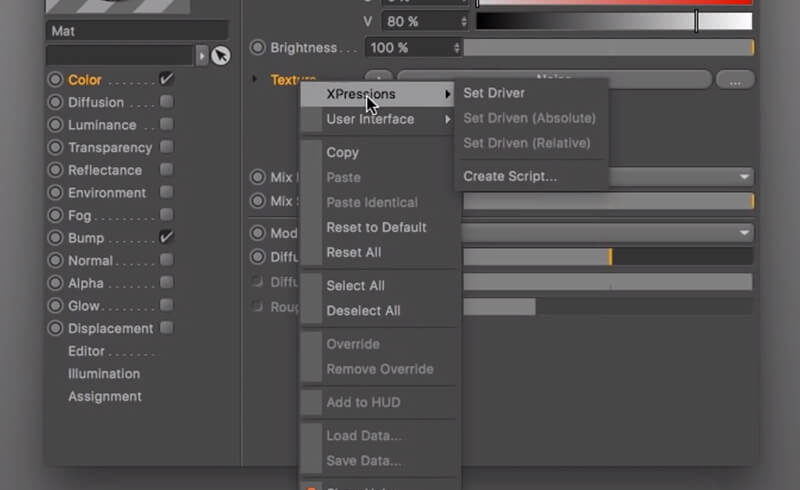This screenshot has width=800, height=490.
Task: Disable the Bump channel checkbox
Action: (166, 237)
